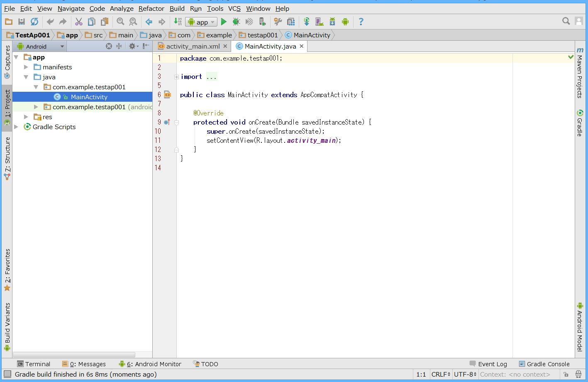Click the warning icon next to line 6
Image resolution: width=588 pixels, height=382 pixels.
point(167,95)
